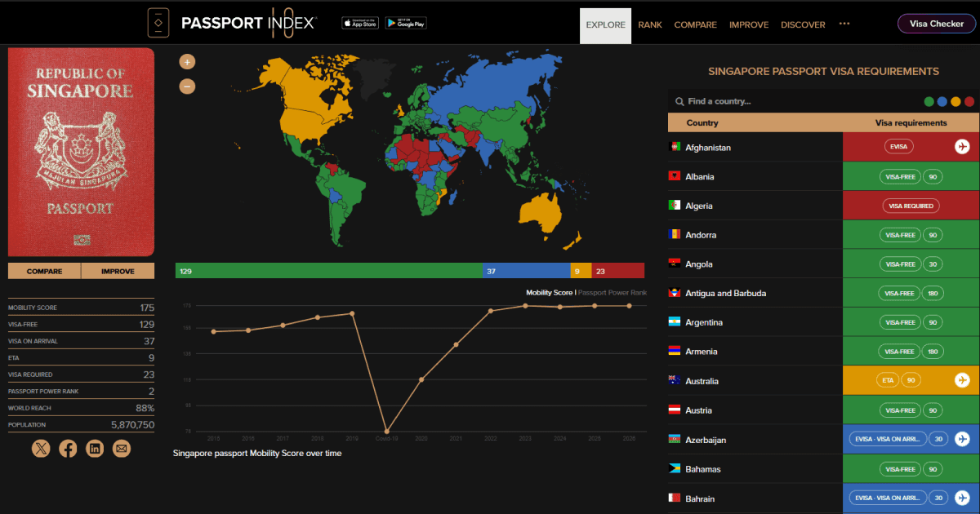Click the COMPARE button under passport
The image size is (980, 514).
point(44,271)
